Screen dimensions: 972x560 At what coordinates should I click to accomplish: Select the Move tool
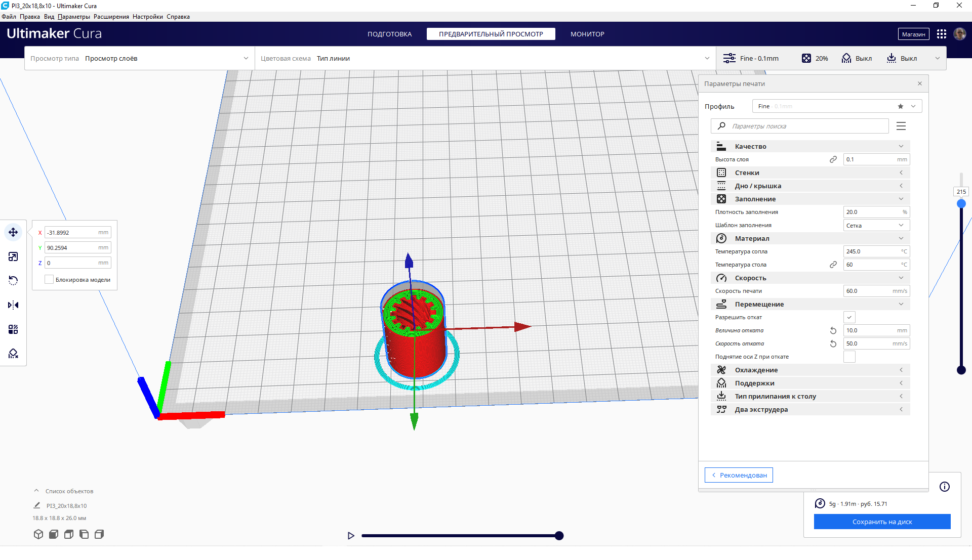pyautogui.click(x=13, y=232)
